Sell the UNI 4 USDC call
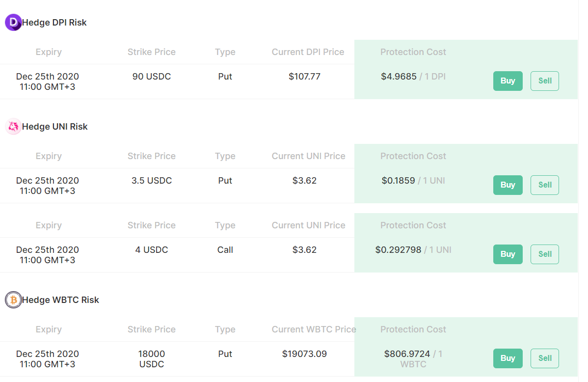The height and width of the screenshot is (382, 588). tap(544, 254)
